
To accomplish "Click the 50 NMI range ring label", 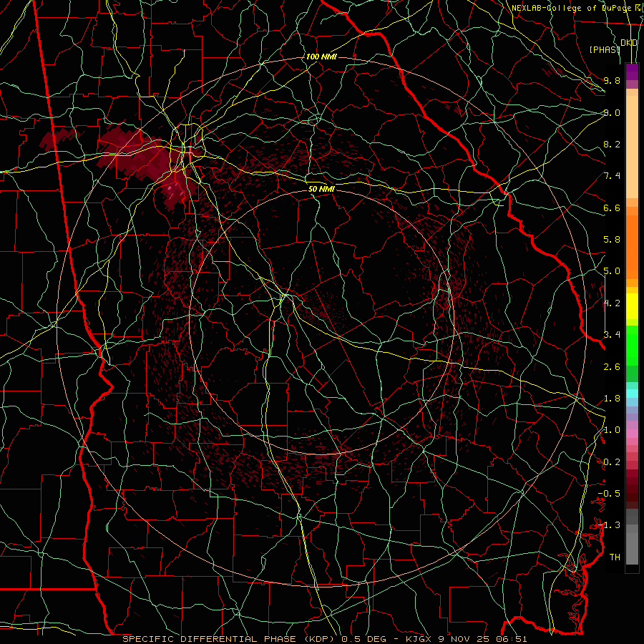I will click(x=321, y=190).
